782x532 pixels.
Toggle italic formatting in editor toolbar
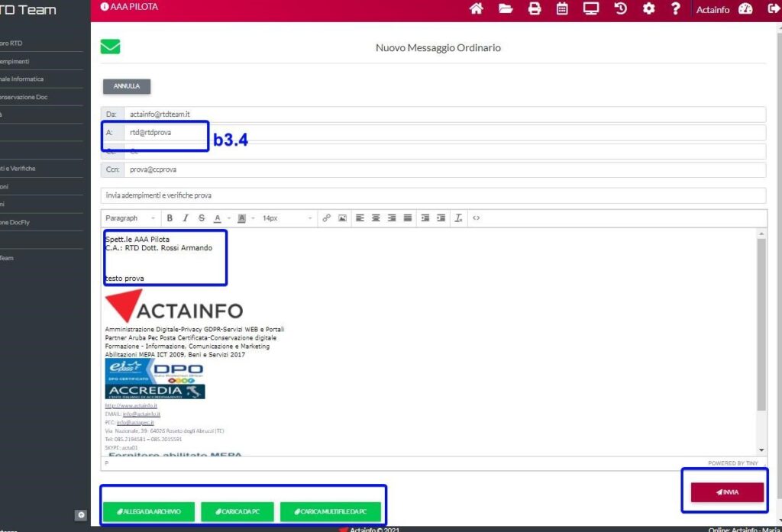coord(186,218)
